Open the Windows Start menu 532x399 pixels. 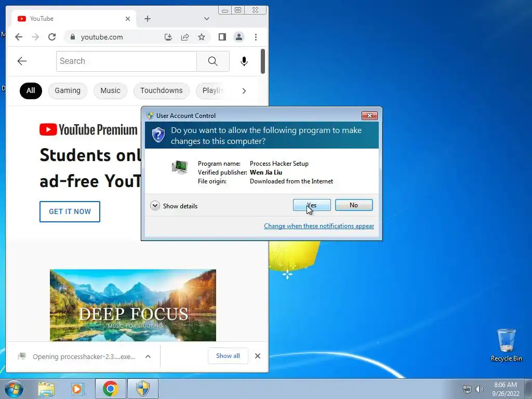click(x=14, y=389)
